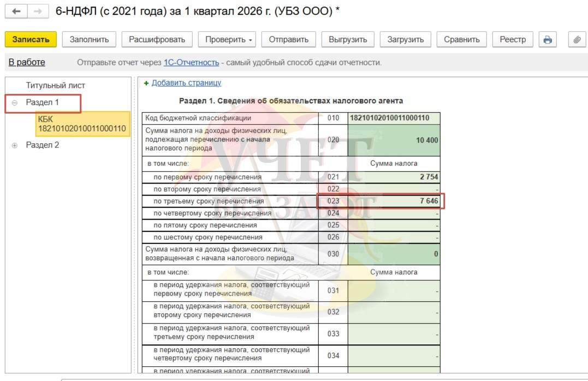The image size is (588, 381).
Task: Open the 1С-Отчетность link
Action: (191, 62)
